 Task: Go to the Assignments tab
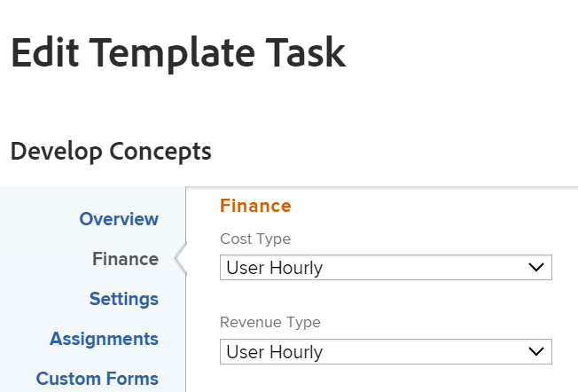[104, 339]
